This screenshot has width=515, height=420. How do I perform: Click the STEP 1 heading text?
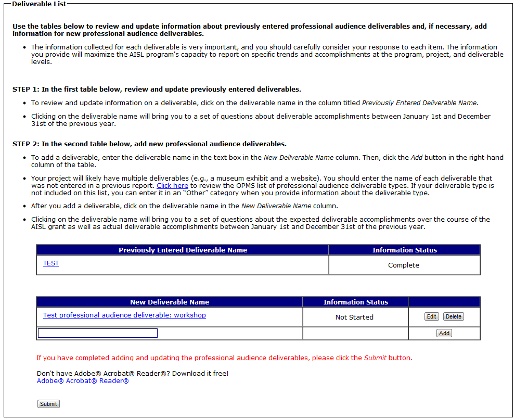click(157, 90)
